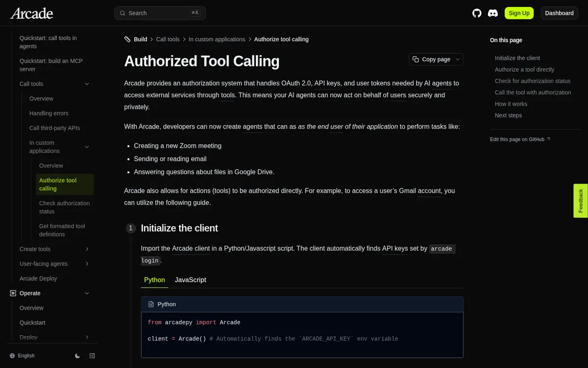The image size is (588, 368).
Task: Jump to Call the tool with authorization
Action: 533,92
